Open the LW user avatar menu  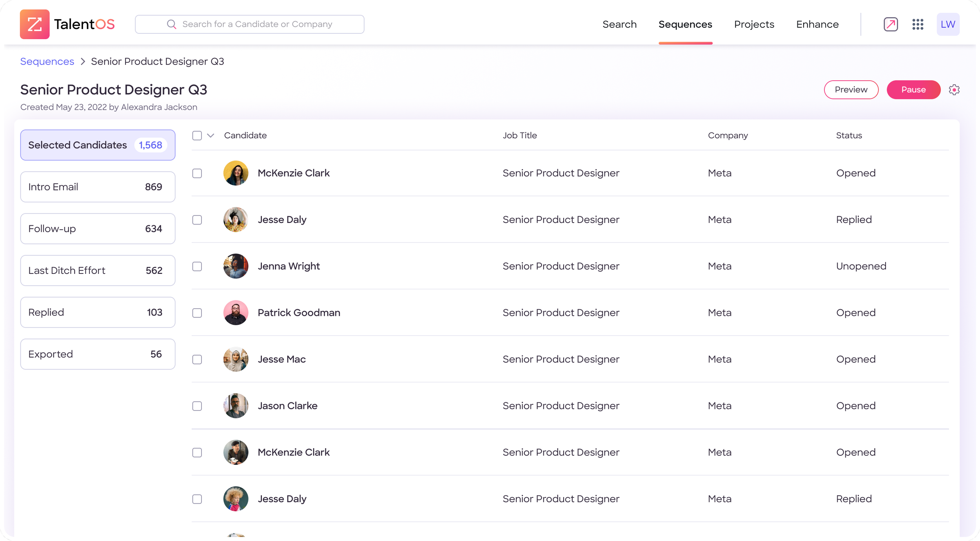coord(947,24)
